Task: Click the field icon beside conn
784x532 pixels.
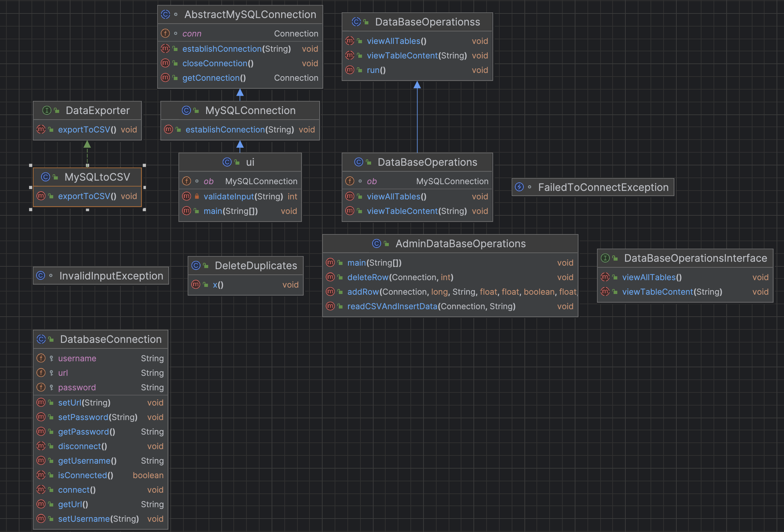Action: [165, 33]
